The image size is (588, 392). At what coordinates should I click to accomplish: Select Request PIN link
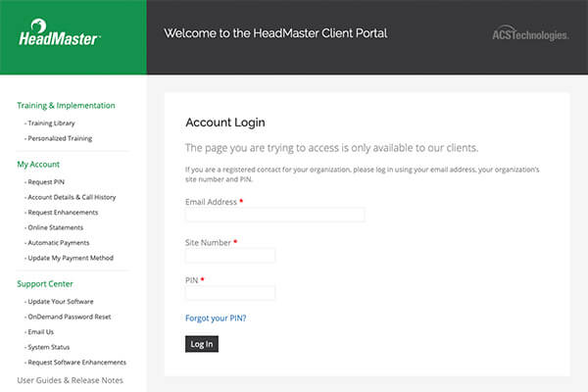coord(46,182)
